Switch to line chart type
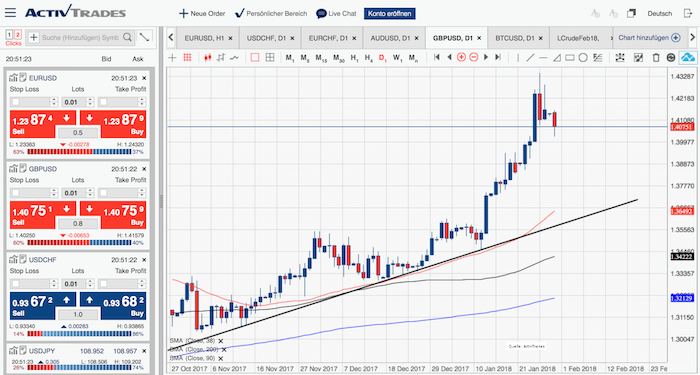This screenshot has width=700, height=375. click(234, 57)
